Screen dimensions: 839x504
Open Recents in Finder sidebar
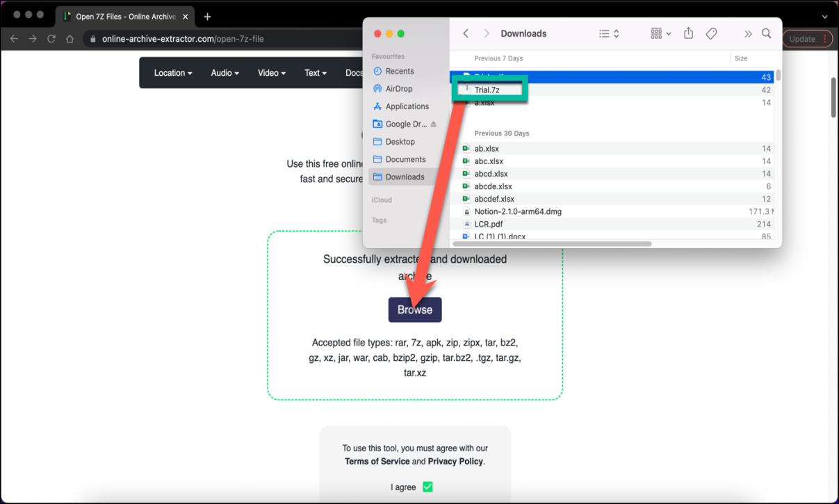tap(400, 71)
